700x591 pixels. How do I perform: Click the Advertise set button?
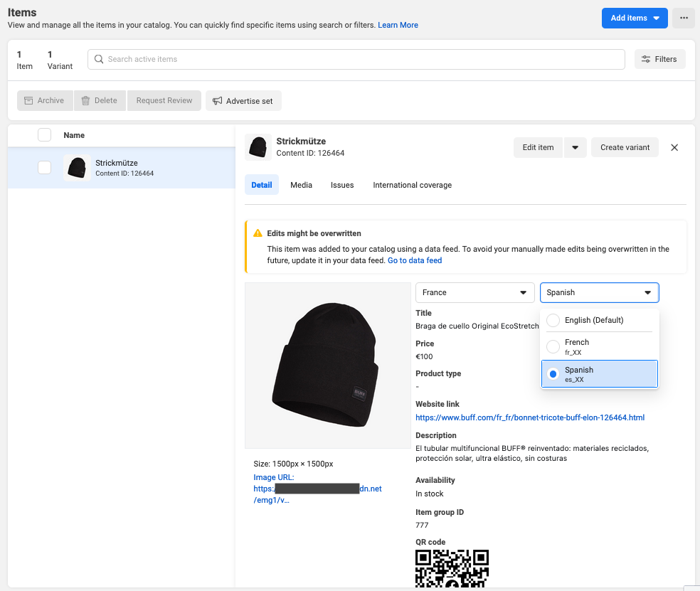pyautogui.click(x=243, y=100)
